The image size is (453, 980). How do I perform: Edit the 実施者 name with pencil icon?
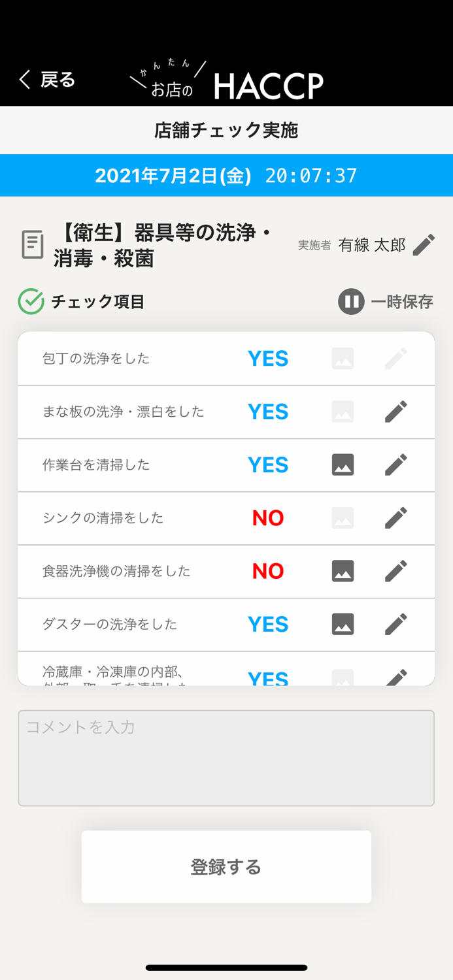(424, 244)
